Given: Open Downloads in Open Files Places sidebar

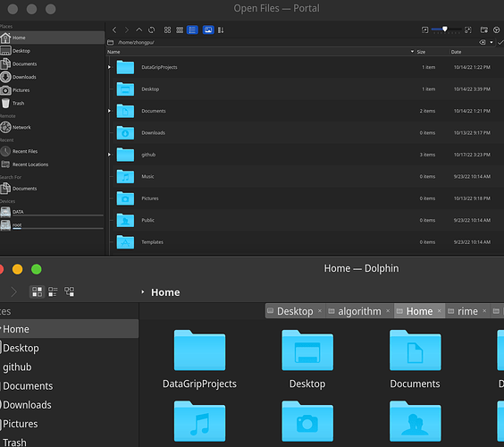Looking at the screenshot, I should (x=52, y=77).
